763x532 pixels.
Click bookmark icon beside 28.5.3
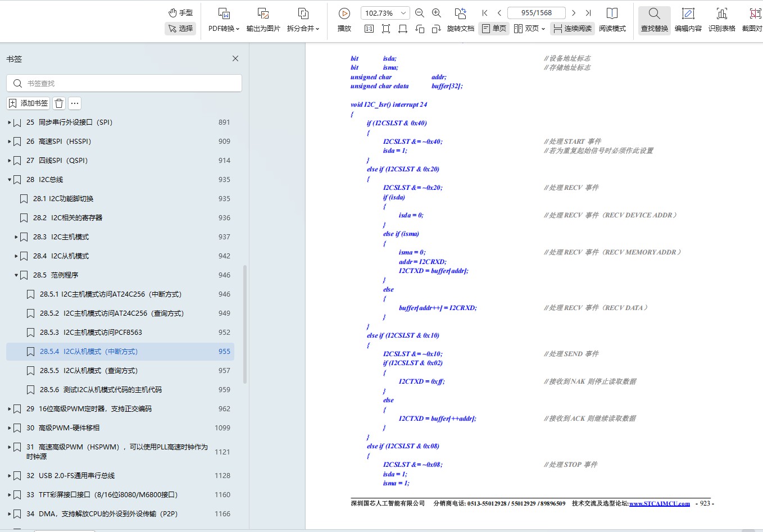click(31, 333)
